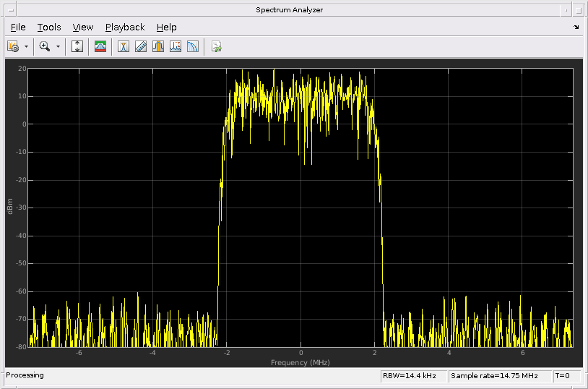This screenshot has width=588, height=389.
Task: Click the Scale Y-axis Limits icon
Action: point(77,46)
